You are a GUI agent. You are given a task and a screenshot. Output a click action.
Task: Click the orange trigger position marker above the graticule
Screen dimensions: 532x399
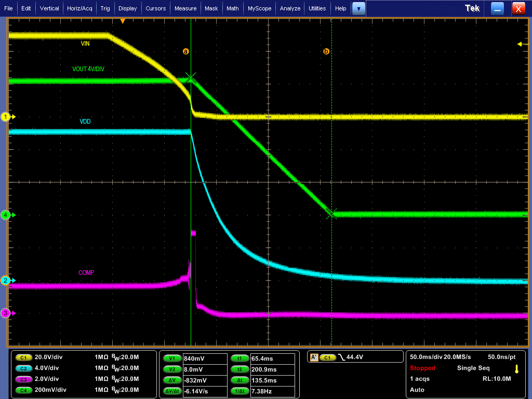click(124, 21)
